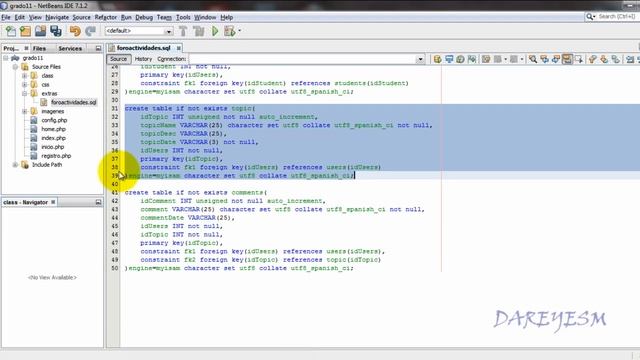
Task: Click the green Run Project arrow
Action: (215, 31)
